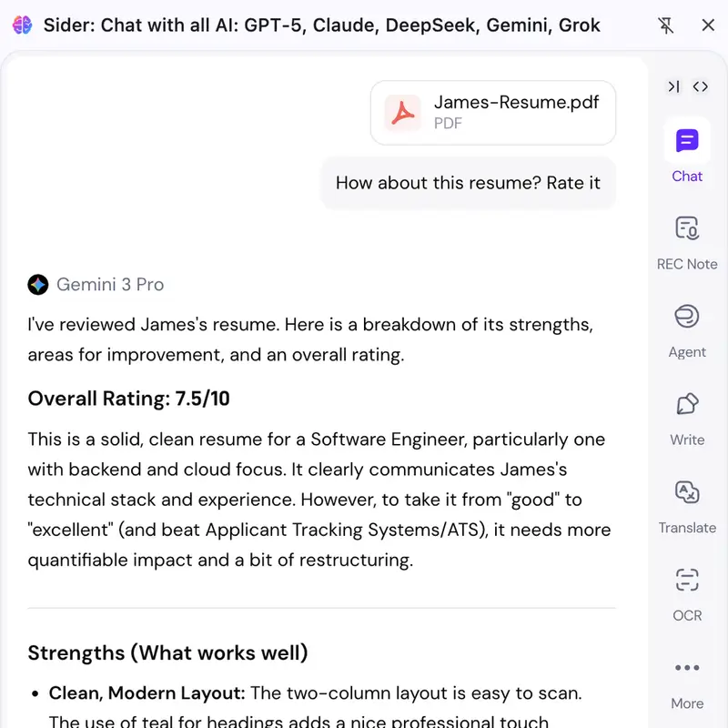728x728 pixels.
Task: Open the Write assistant
Action: (687, 419)
